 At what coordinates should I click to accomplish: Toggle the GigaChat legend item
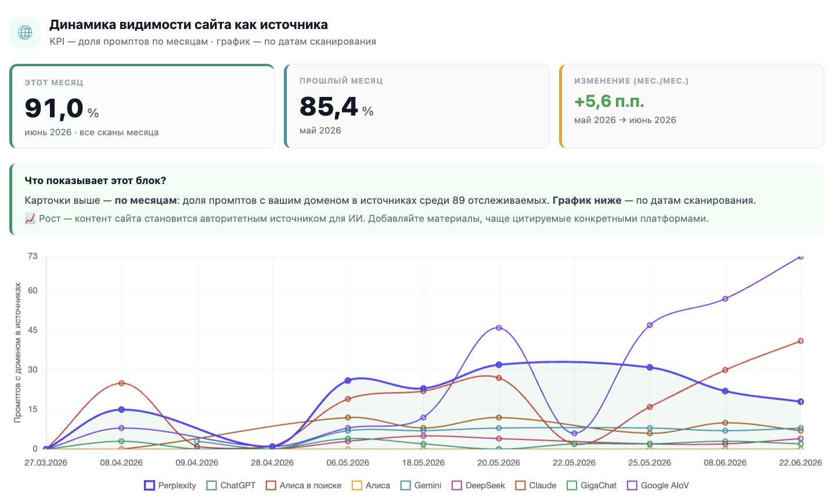point(592,485)
